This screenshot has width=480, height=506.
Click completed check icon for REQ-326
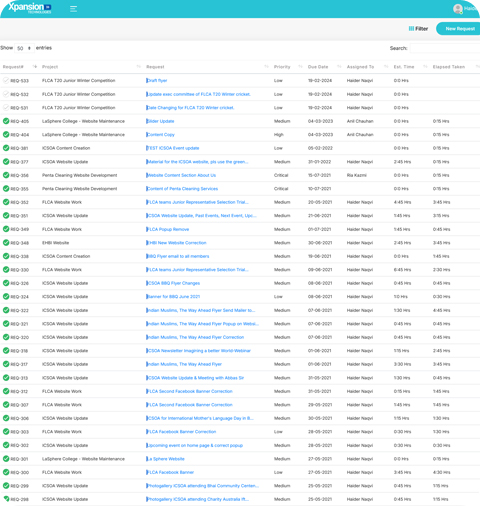tap(6, 283)
